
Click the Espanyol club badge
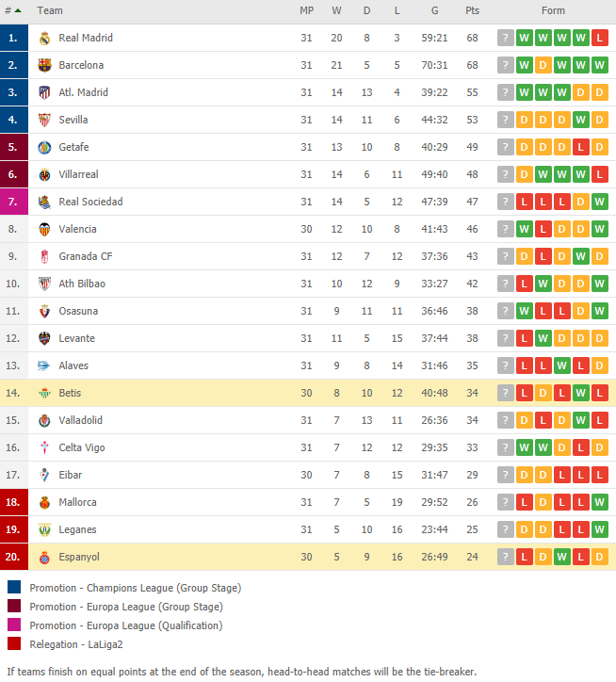(44, 557)
